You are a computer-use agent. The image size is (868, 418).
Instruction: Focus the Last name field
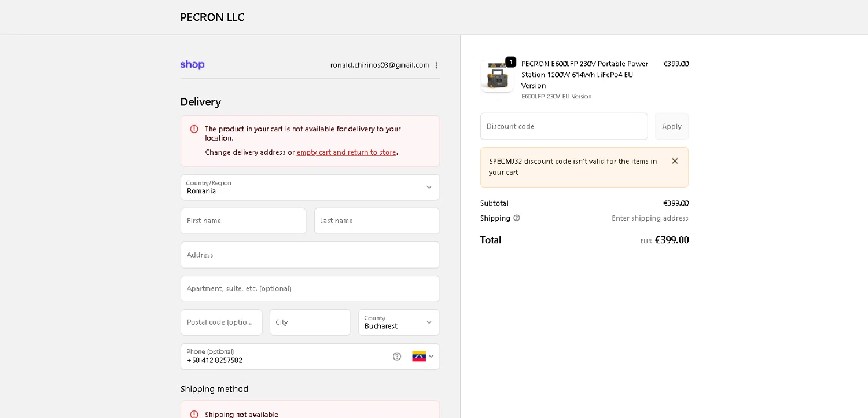point(377,221)
